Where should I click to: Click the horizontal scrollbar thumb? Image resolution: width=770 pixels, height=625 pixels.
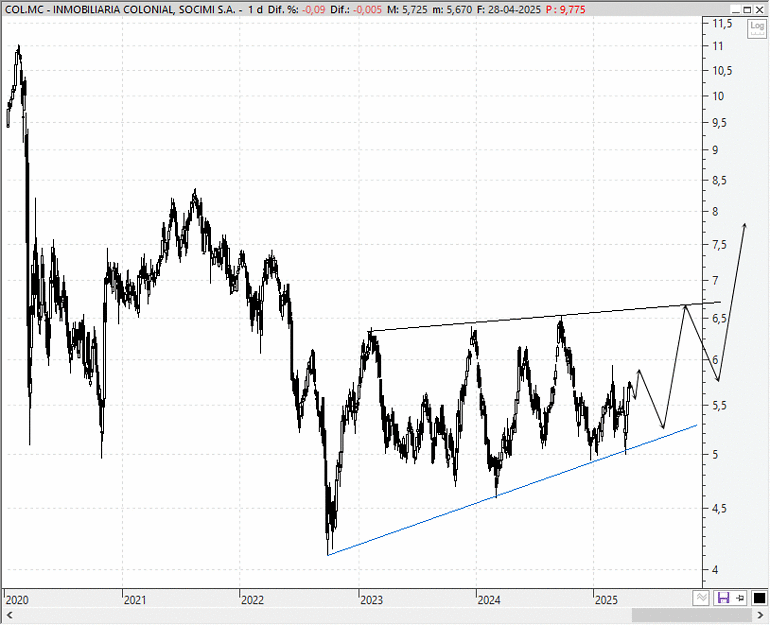point(691,615)
